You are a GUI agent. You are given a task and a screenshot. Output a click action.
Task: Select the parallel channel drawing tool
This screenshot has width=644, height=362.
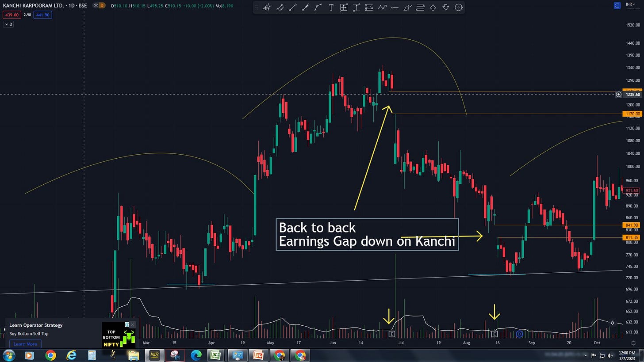coord(280,8)
